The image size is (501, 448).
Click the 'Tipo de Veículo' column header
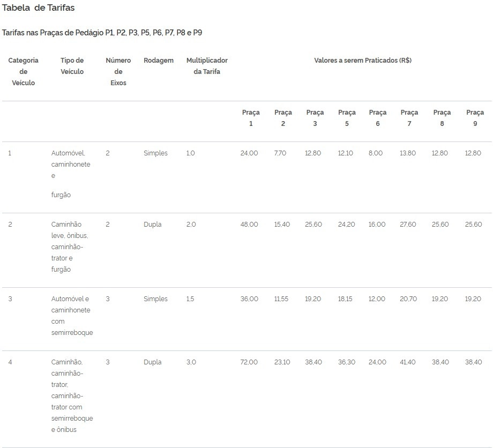point(72,66)
